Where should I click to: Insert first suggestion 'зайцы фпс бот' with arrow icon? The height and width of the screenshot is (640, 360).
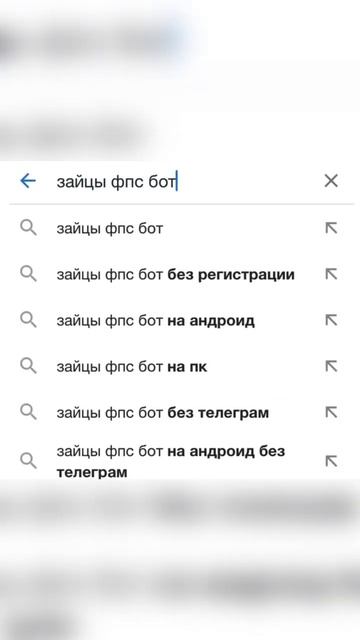[x=331, y=228]
